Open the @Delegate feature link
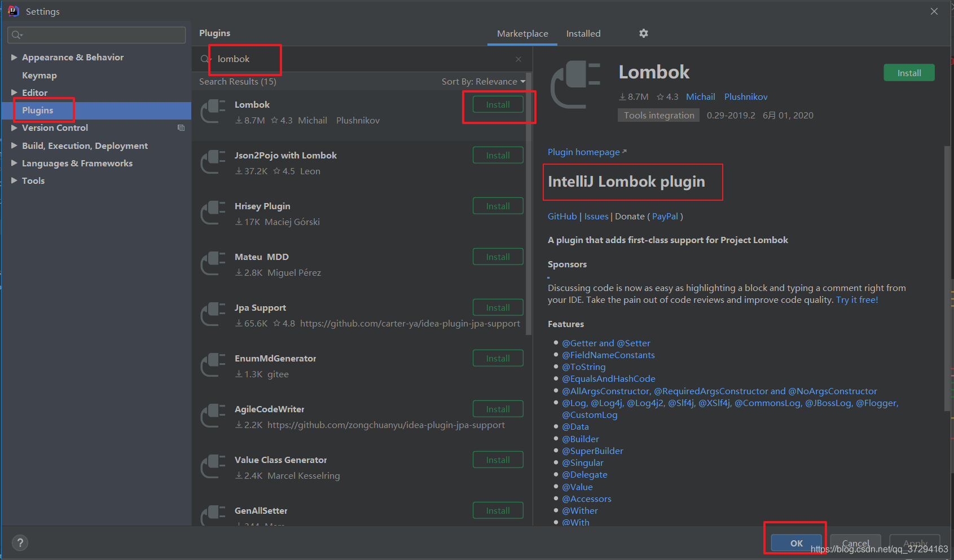The width and height of the screenshot is (954, 560). coord(584,475)
